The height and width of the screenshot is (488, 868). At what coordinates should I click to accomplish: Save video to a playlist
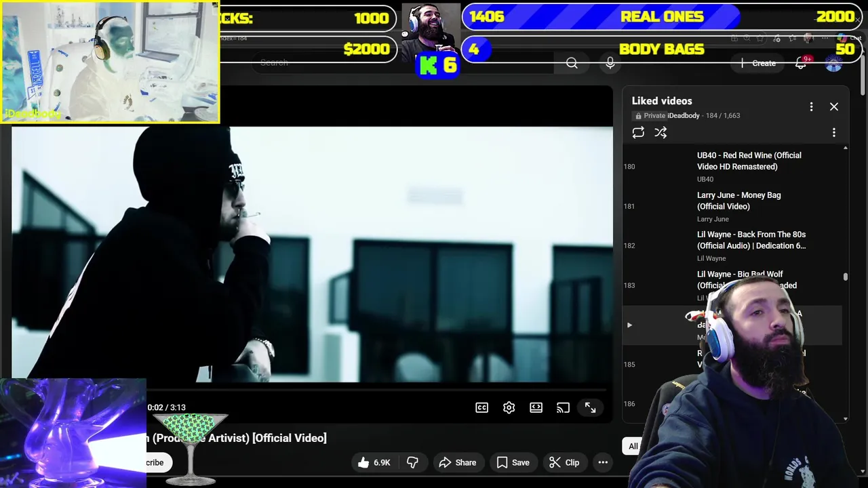513,462
